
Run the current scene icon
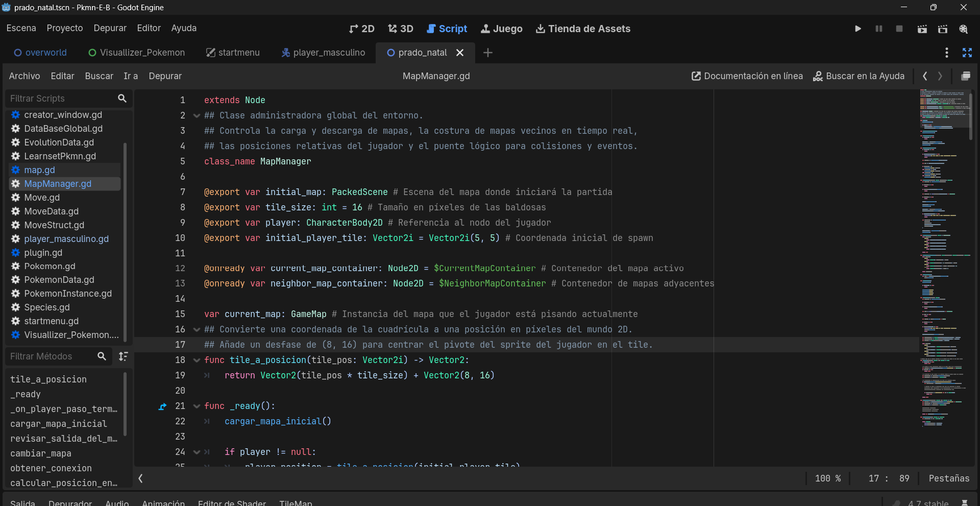tap(922, 29)
